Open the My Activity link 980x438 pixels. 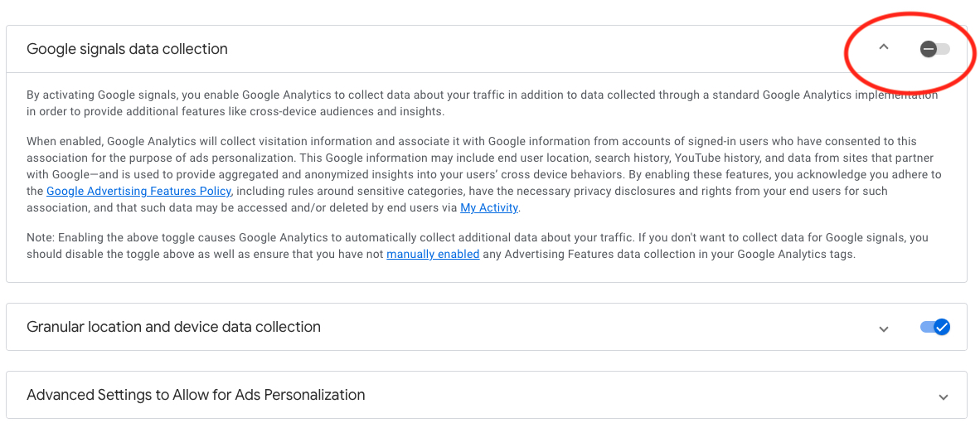pyautogui.click(x=488, y=207)
